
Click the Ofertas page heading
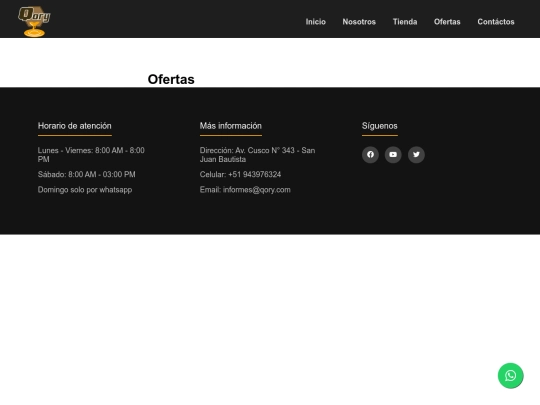point(171,79)
